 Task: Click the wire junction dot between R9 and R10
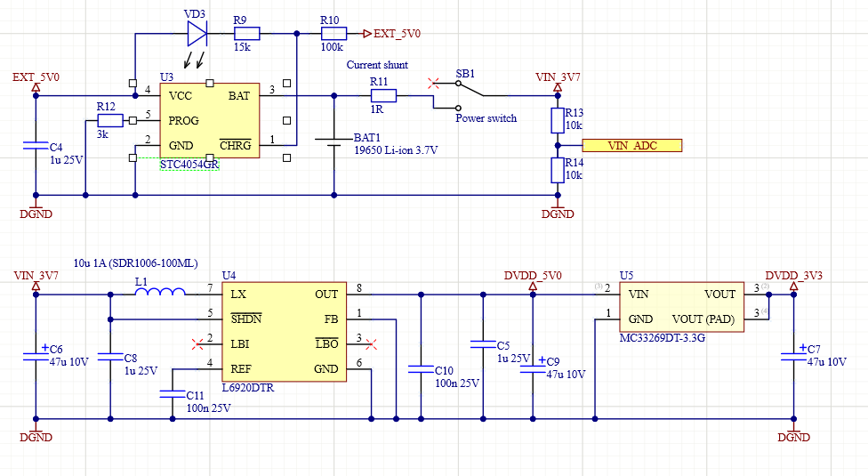coord(297,34)
